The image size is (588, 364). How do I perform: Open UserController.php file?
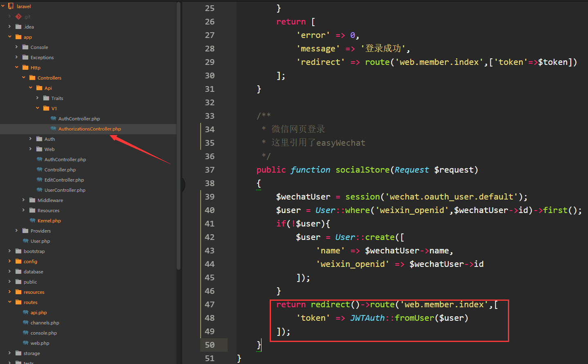[x=65, y=190]
